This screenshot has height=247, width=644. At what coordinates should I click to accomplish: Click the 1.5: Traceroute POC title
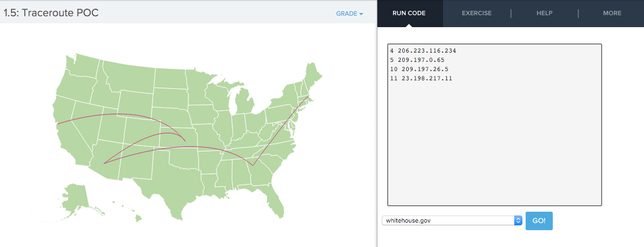51,12
